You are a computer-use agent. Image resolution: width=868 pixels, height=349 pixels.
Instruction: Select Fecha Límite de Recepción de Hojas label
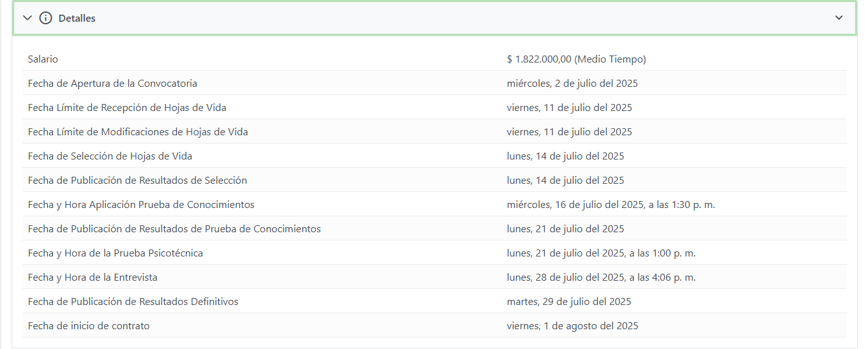click(x=126, y=108)
